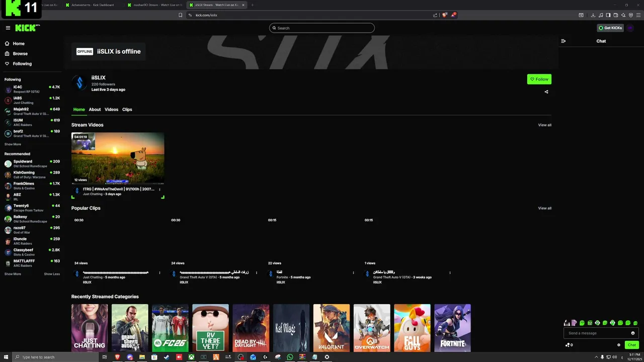644x362 pixels.
Task: Open more options for stream video
Action: (160, 190)
